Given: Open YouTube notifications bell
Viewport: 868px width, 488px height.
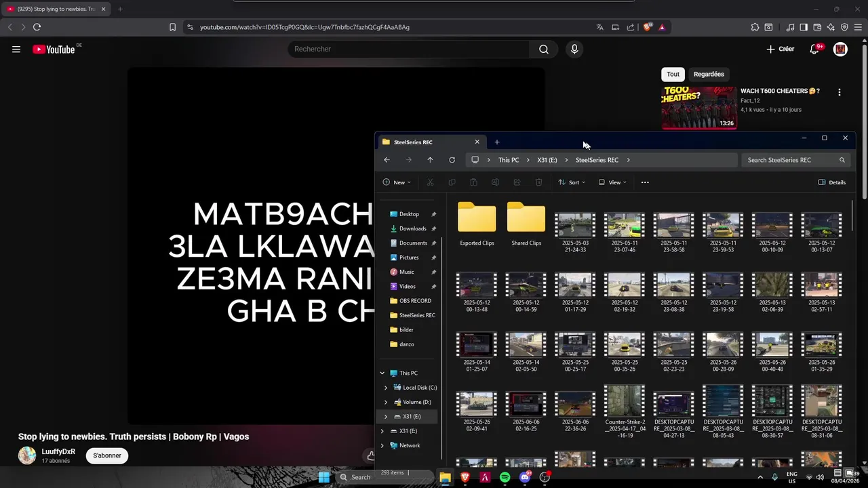Looking at the screenshot, I should [816, 49].
